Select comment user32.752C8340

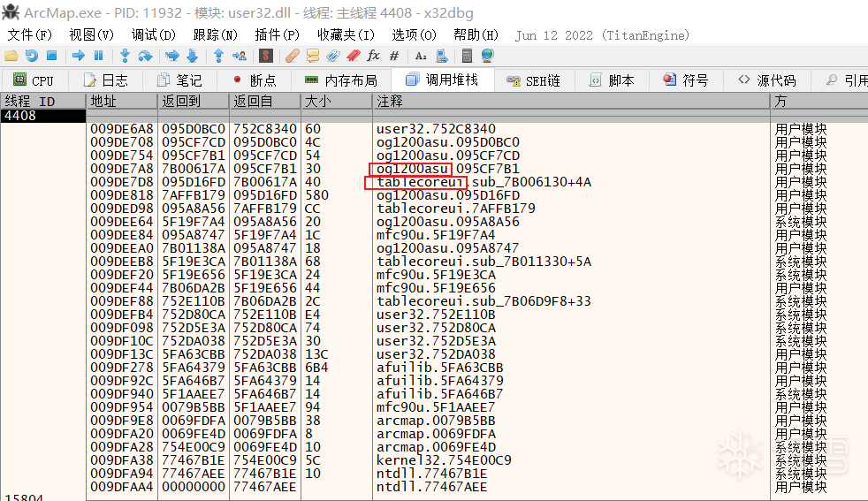tap(437, 129)
